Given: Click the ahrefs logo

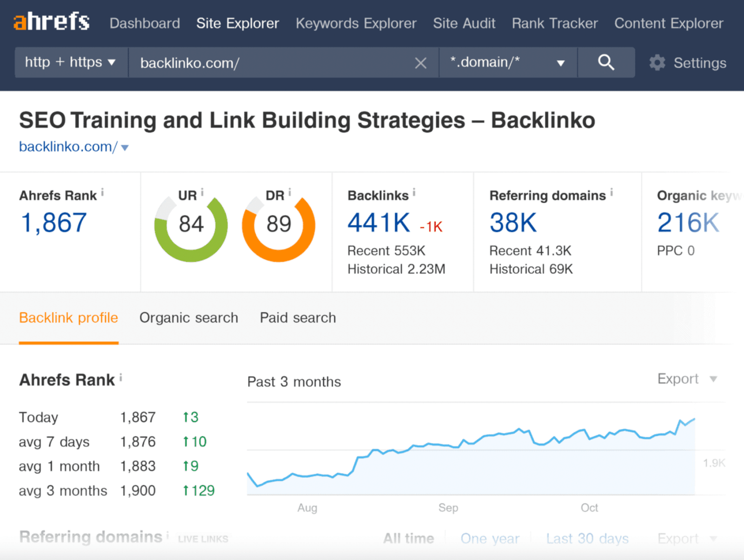Looking at the screenshot, I should point(52,22).
